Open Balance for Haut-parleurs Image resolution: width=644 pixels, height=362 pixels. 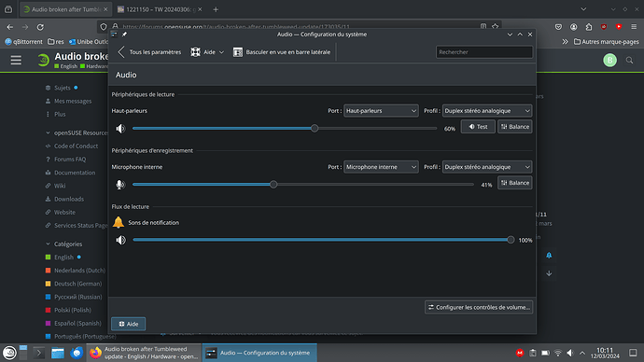[x=515, y=127]
